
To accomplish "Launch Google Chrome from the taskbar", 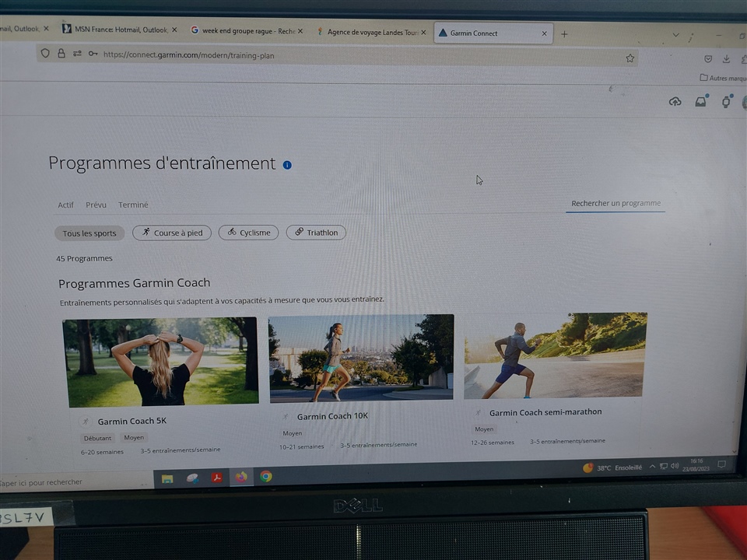I will click(266, 476).
